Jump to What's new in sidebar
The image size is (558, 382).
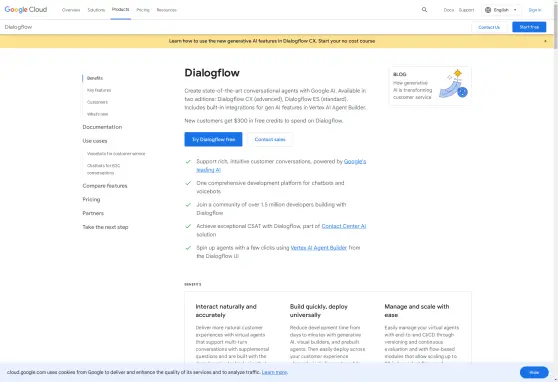97,114
